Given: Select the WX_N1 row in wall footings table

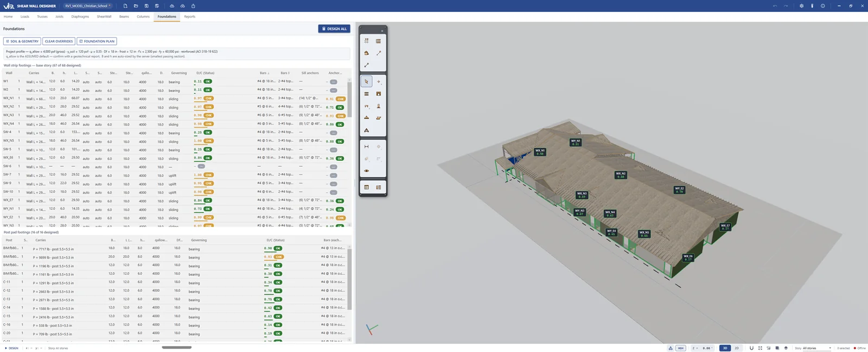Looking at the screenshot, I should [175, 99].
